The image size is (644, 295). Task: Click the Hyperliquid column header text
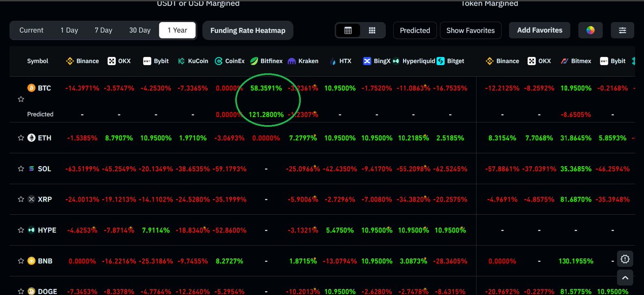pos(419,61)
